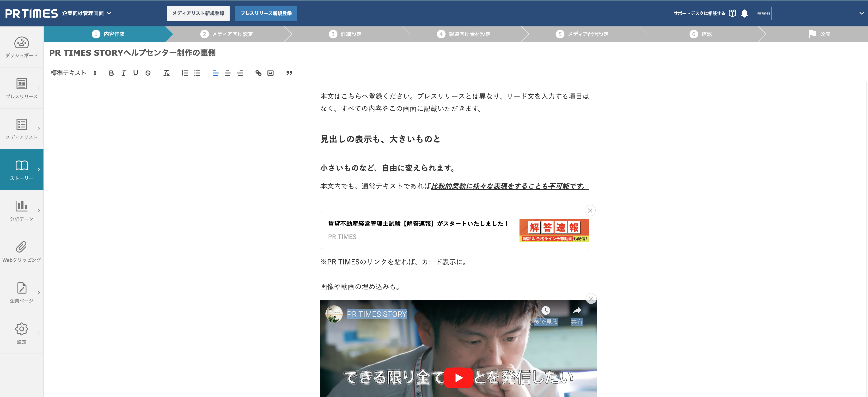868x397 pixels.
Task: Toggle italic formatting
Action: [x=124, y=73]
